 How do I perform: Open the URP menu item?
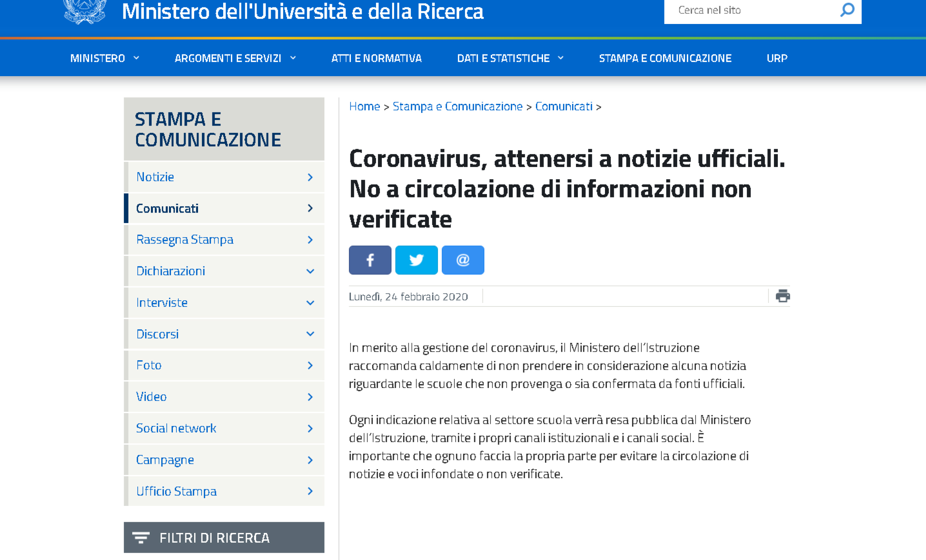click(x=777, y=58)
